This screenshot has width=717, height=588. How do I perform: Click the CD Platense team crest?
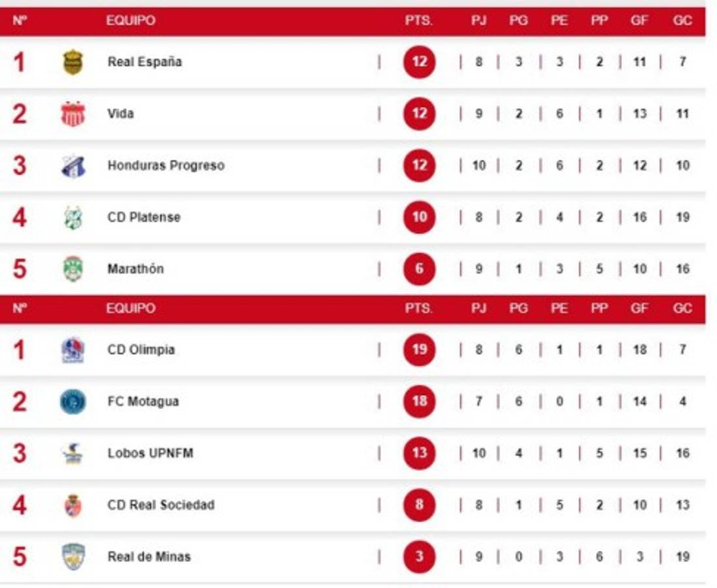point(73,218)
